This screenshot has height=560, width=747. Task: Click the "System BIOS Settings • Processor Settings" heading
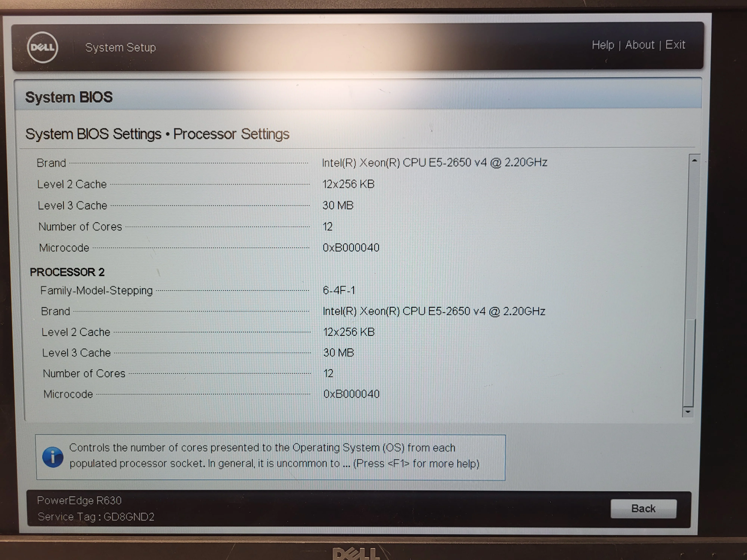(x=157, y=134)
